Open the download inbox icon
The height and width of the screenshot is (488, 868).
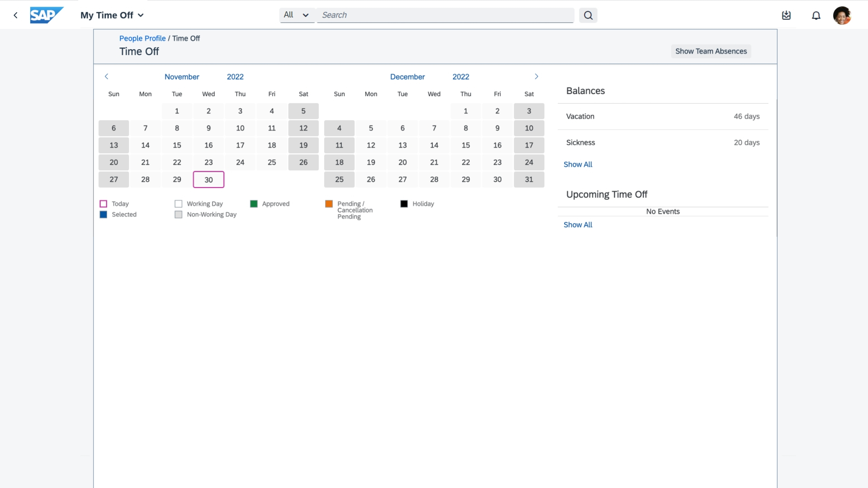tap(786, 15)
